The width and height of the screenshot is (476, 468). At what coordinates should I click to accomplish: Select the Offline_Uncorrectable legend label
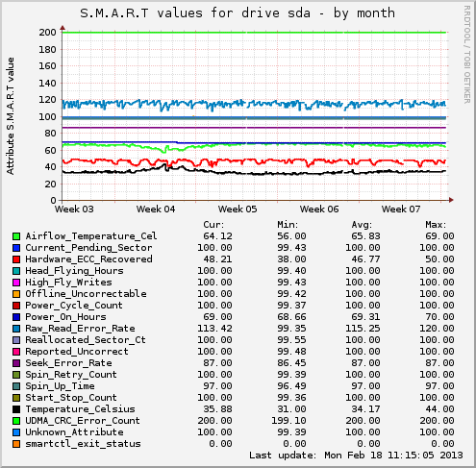(x=86, y=294)
